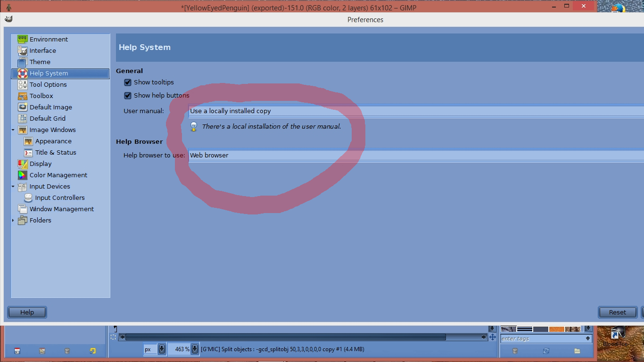
Task: Open Window Management via its windows icon
Action: coord(23,209)
